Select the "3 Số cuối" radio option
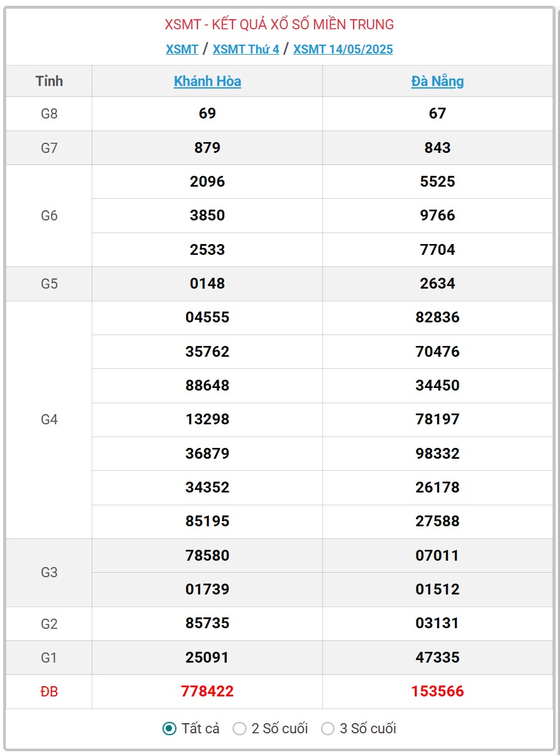The width and height of the screenshot is (560, 755). pos(327,728)
